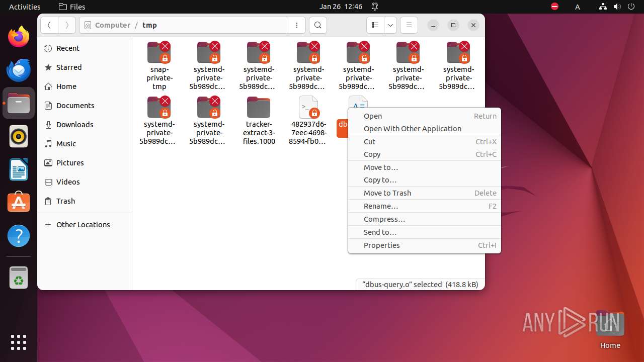644x362 pixels.
Task: Click Computer in the path bar
Action: pyautogui.click(x=112, y=25)
